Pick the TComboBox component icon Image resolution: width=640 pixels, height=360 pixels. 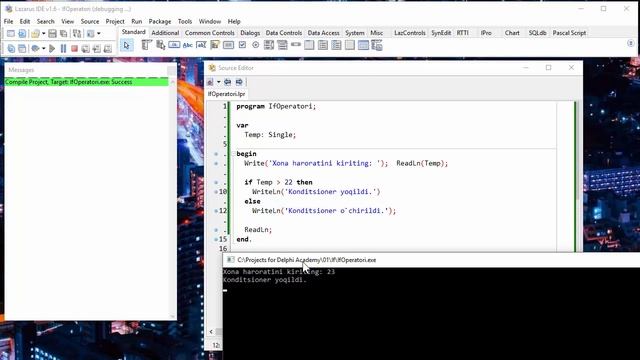282,45
